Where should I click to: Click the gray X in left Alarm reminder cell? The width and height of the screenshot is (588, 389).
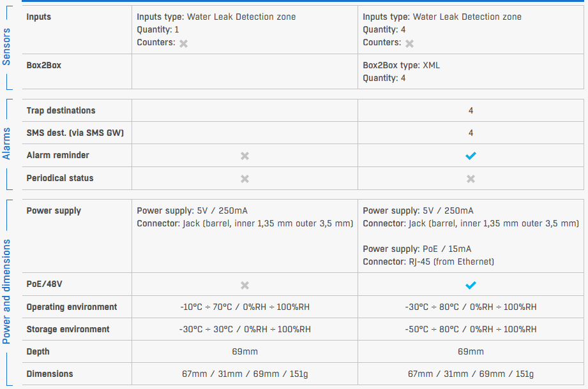pos(245,156)
